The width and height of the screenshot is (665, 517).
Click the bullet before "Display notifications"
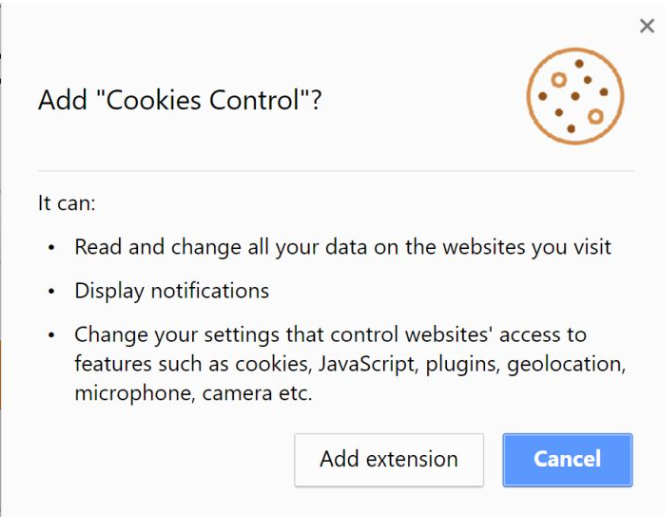52,292
